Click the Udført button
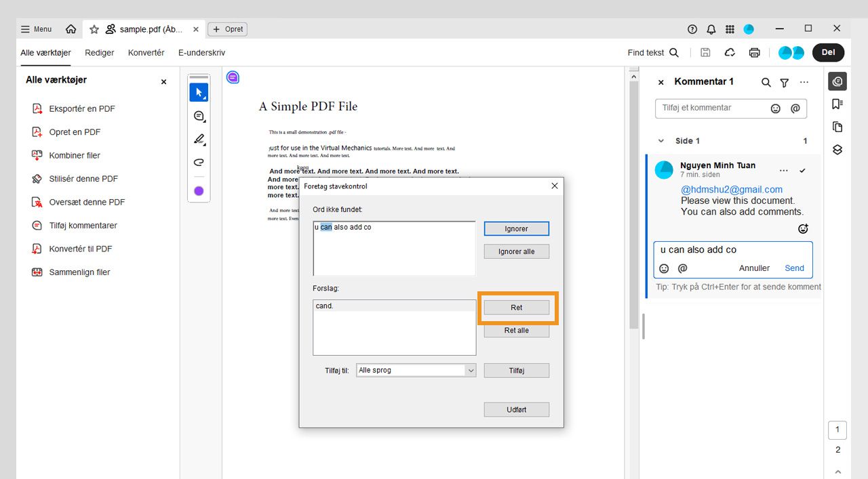The height and width of the screenshot is (479, 868). click(x=516, y=409)
